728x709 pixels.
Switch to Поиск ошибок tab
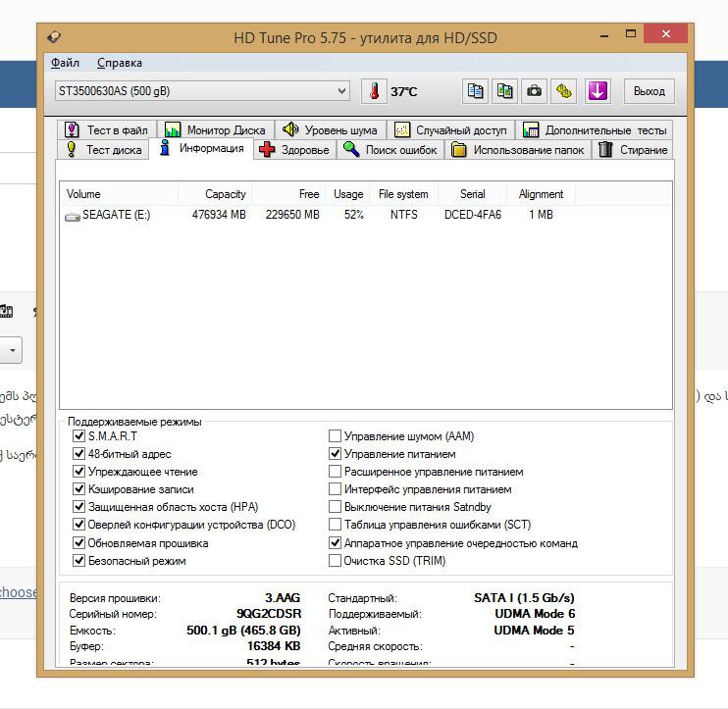(390, 150)
